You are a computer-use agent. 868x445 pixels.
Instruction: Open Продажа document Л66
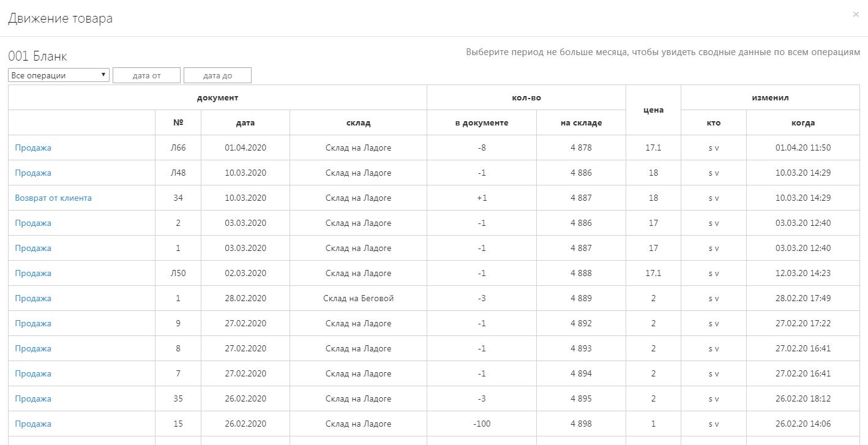[x=33, y=148]
